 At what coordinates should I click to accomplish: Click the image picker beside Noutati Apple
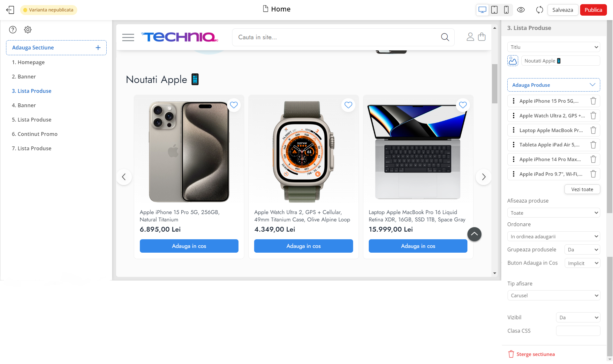pos(512,61)
